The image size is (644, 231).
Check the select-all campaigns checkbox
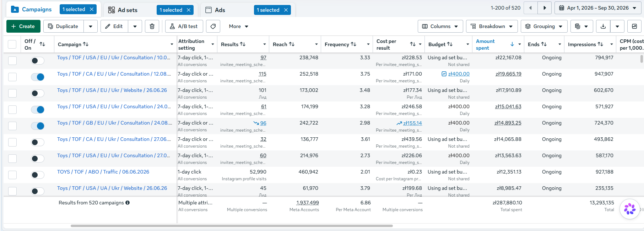(12, 44)
